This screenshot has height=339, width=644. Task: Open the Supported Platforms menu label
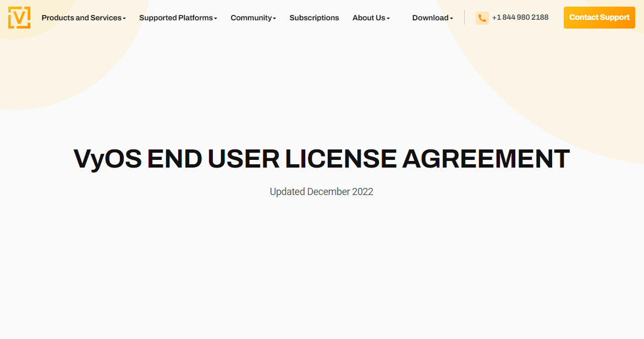pos(175,18)
